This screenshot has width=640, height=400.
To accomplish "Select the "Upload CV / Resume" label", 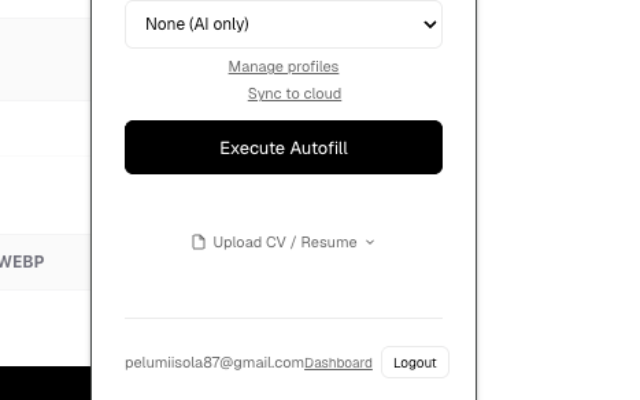I will click(284, 242).
